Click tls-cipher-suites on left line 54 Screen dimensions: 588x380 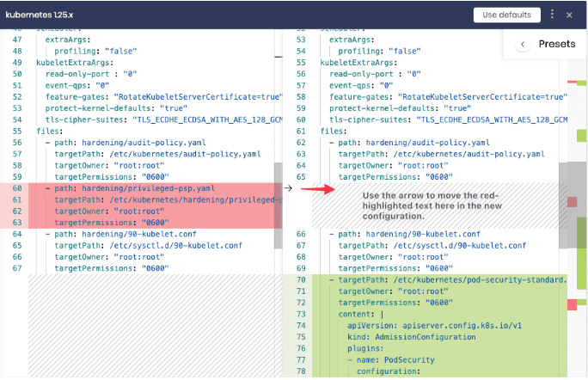point(163,120)
